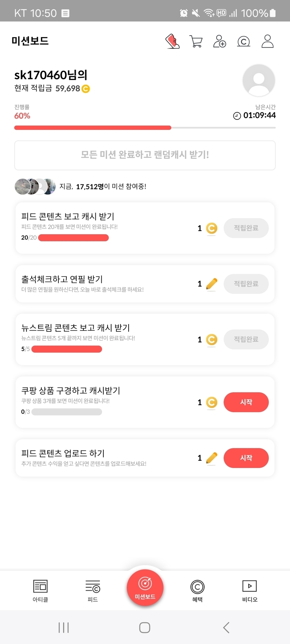Tap 모든 미션 완료하고 랜덤캐시 받기 button
290x644 pixels.
(x=145, y=155)
